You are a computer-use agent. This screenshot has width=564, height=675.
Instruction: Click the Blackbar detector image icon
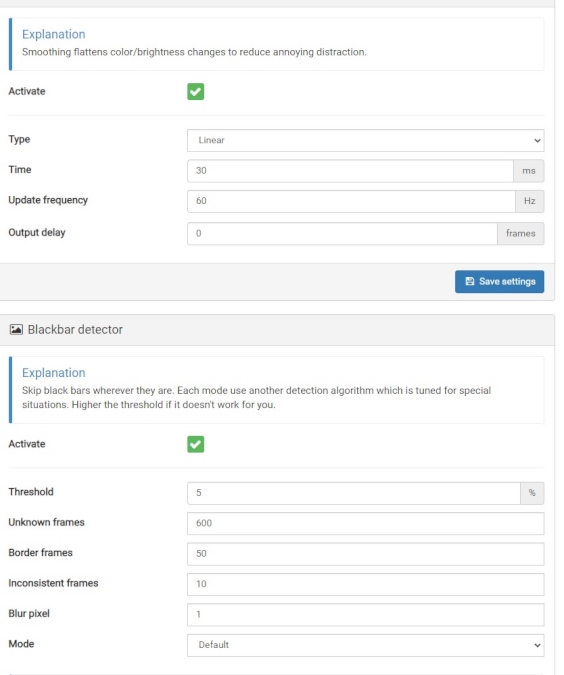(x=16, y=330)
